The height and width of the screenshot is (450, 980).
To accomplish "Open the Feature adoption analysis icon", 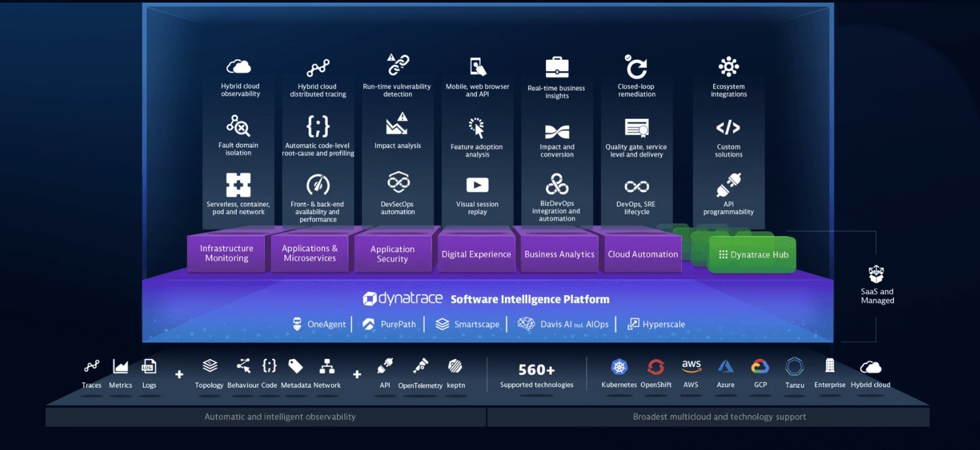I will coord(477,127).
